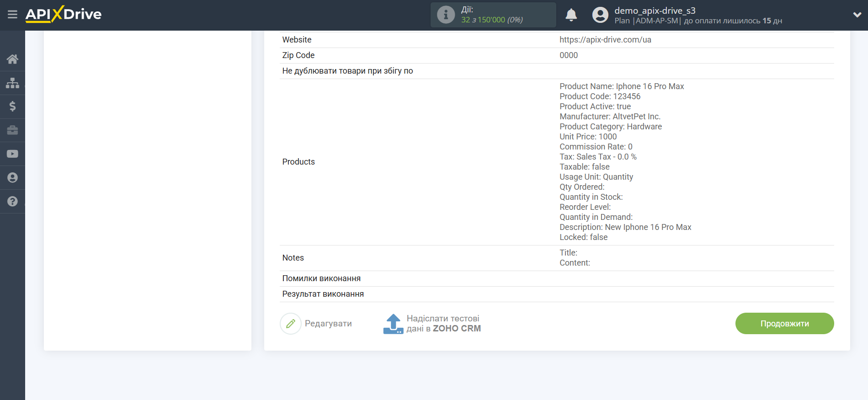The image size is (868, 400).
Task: Click Надіслати тестові дані в ZOHO CRM
Action: pyautogui.click(x=443, y=324)
